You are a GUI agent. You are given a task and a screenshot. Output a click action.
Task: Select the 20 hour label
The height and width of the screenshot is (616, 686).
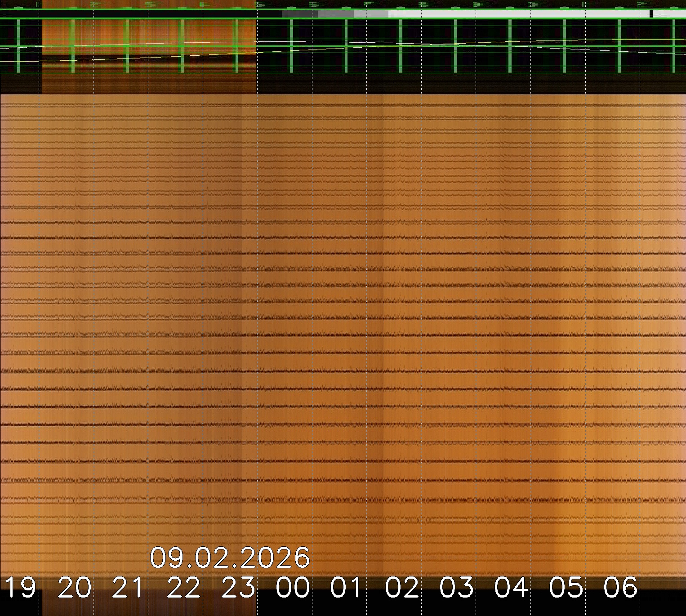click(x=75, y=588)
